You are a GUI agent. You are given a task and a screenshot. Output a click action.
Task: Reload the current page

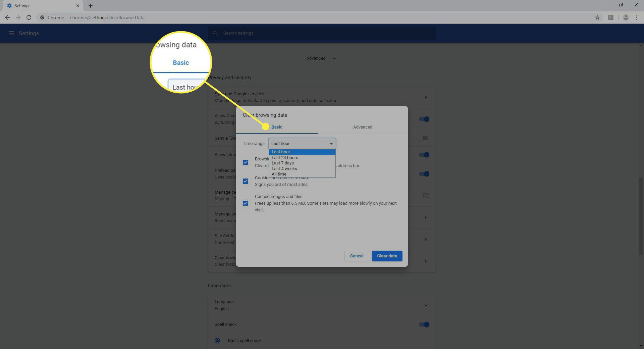coord(29,17)
